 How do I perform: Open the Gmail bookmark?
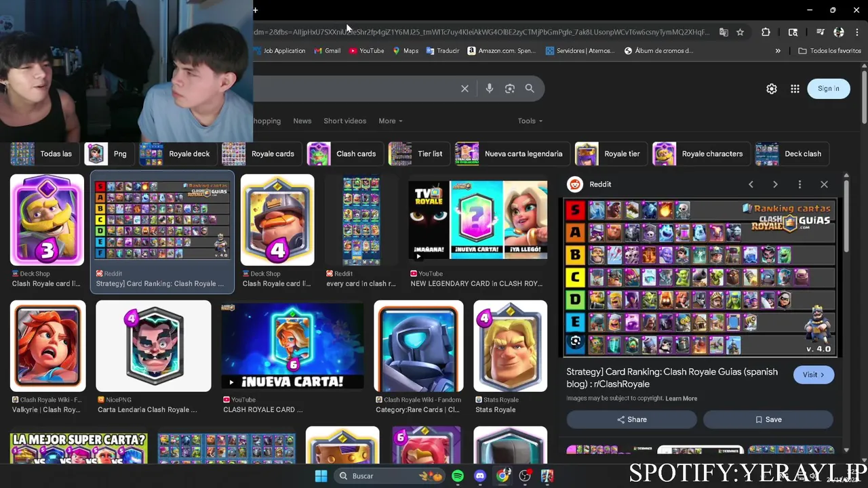pos(327,51)
